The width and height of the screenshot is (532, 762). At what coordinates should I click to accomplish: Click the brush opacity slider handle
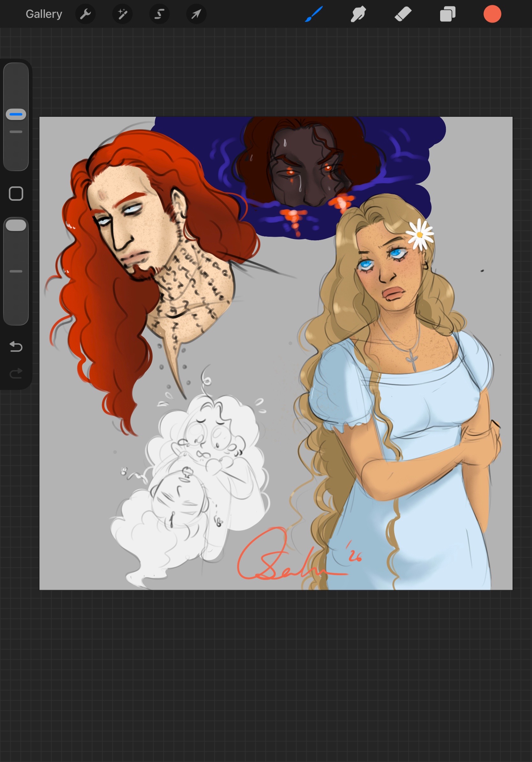click(x=16, y=225)
